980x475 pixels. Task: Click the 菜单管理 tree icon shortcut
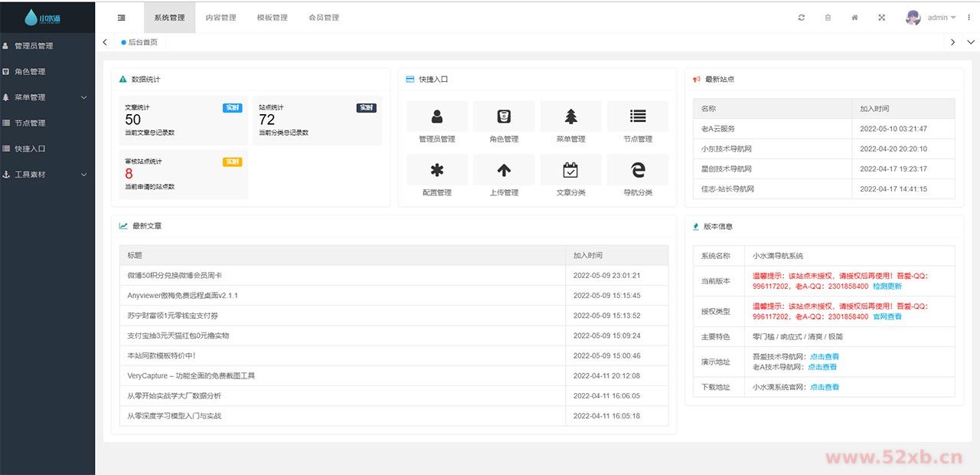571,116
